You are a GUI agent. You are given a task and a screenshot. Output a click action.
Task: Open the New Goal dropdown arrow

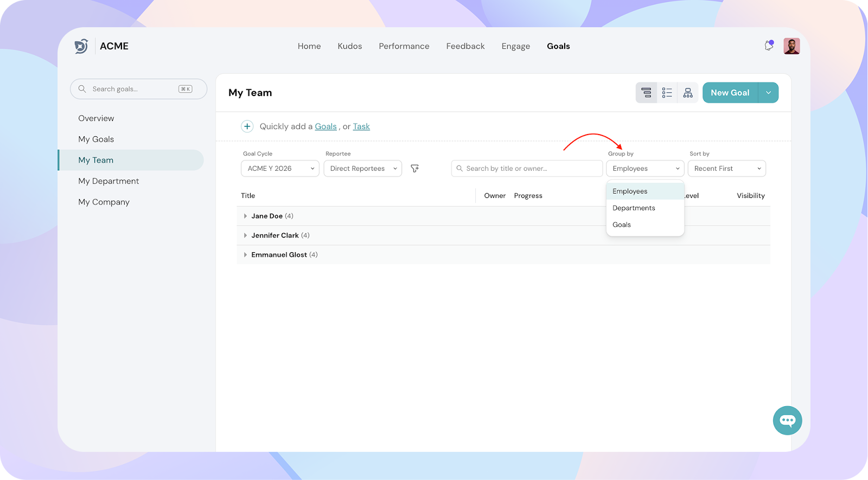pos(768,93)
